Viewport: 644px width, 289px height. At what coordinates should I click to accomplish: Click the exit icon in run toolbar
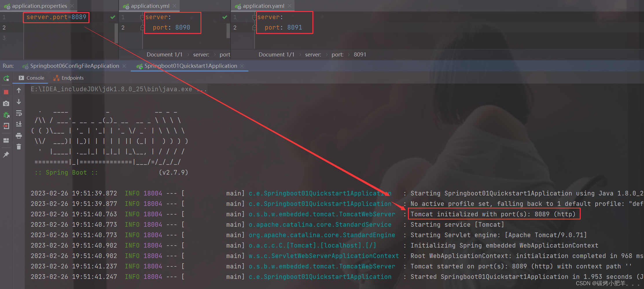coord(6,126)
